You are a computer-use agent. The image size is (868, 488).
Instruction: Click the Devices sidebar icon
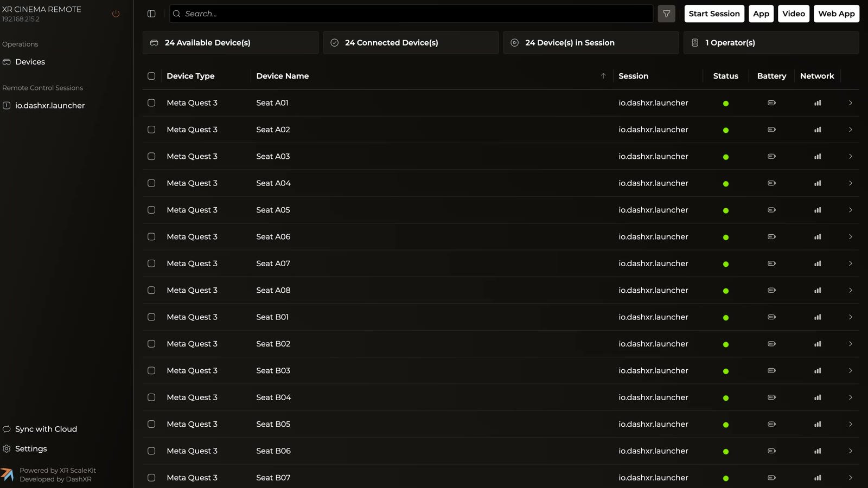point(7,62)
